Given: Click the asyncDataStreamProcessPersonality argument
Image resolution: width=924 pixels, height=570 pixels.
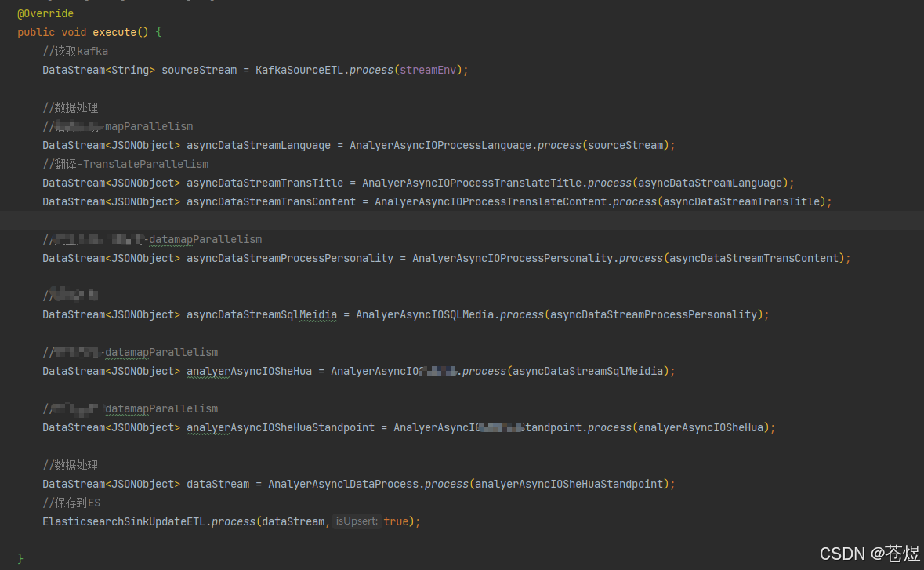Looking at the screenshot, I should [654, 314].
